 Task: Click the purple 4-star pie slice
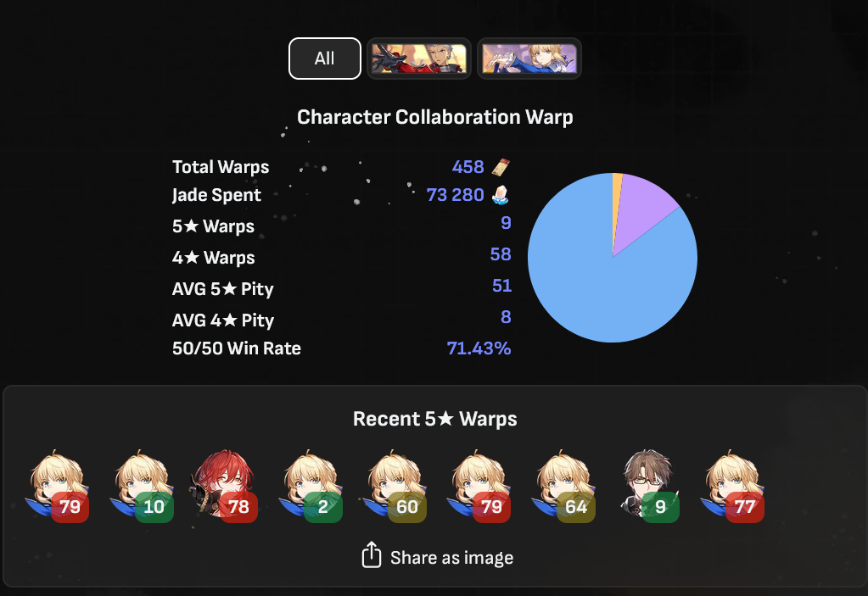tap(641, 206)
